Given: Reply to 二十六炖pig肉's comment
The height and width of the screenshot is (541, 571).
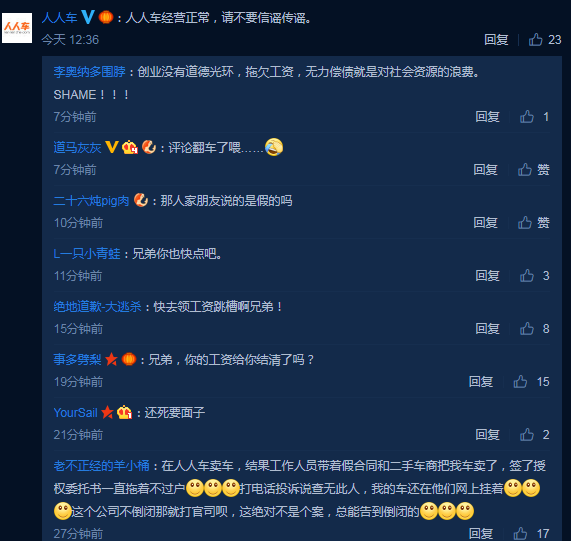Looking at the screenshot, I should [485, 222].
